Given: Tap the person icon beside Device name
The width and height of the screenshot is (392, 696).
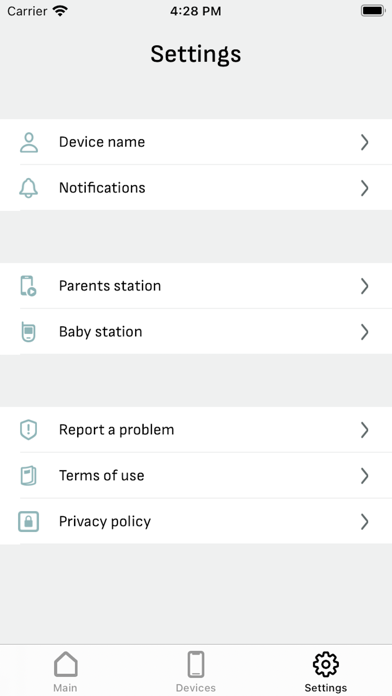Looking at the screenshot, I should [x=29, y=142].
